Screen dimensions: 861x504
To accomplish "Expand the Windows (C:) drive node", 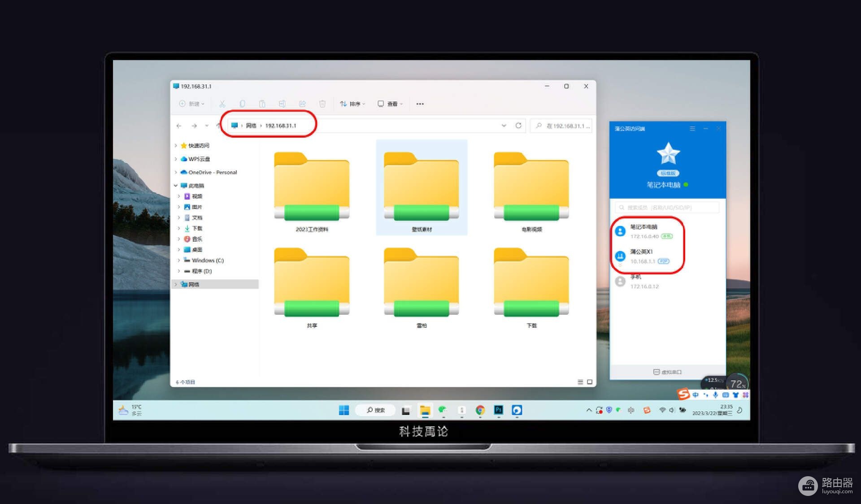I will (x=179, y=260).
